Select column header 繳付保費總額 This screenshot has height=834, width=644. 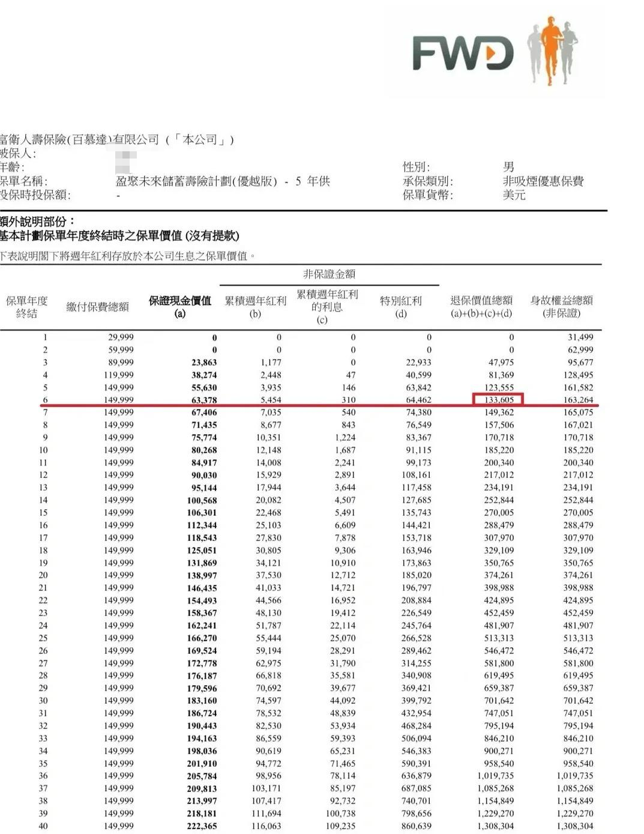pyautogui.click(x=97, y=307)
